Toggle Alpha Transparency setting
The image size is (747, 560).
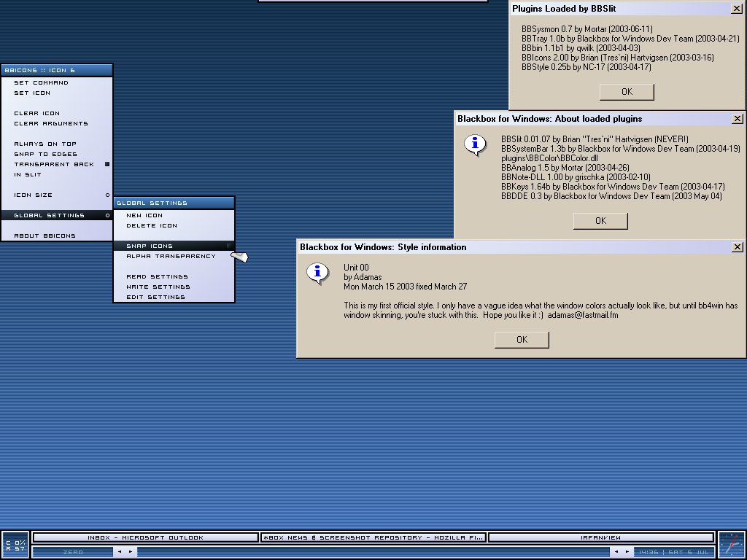(x=174, y=256)
